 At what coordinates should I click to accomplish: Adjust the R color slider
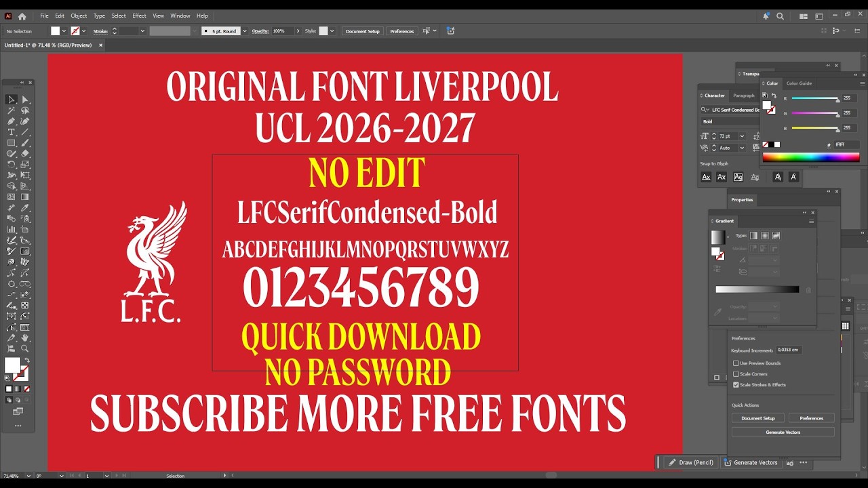[x=816, y=98]
